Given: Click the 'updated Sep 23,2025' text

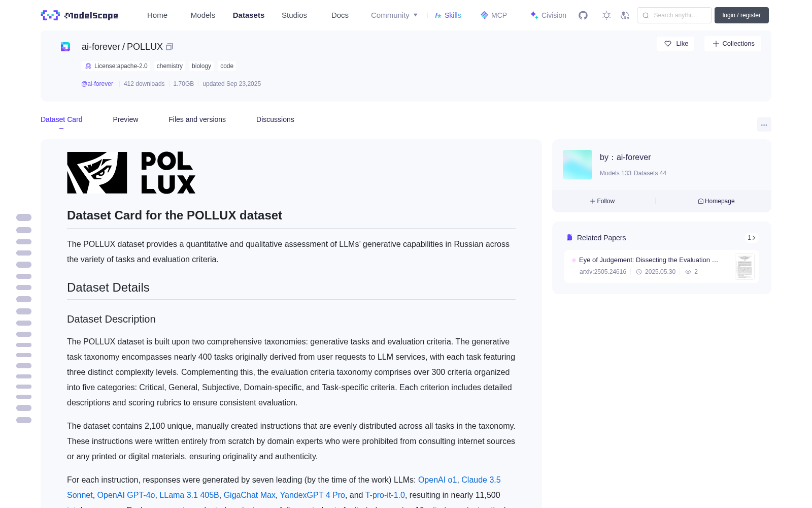Looking at the screenshot, I should coord(231,84).
